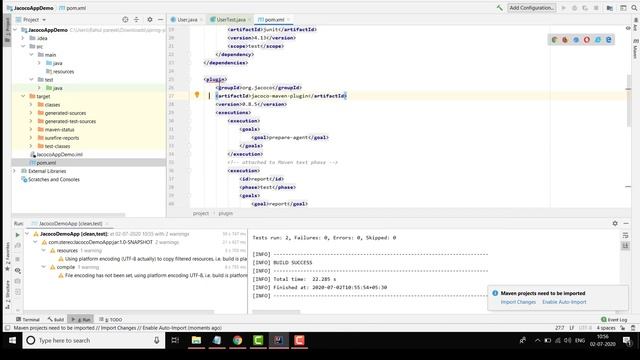Click the Search Everywhere magnifier icon
640x360 pixels.
point(634,8)
